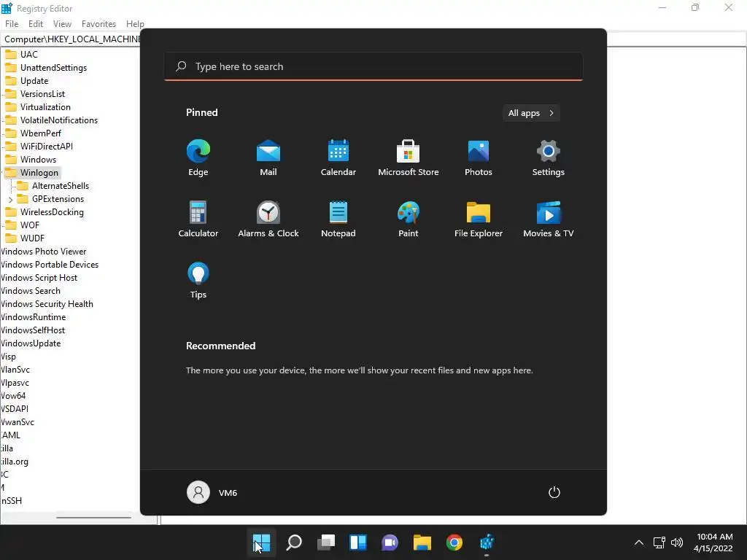Select Windows Photo Viewer key
This screenshot has height=560, width=747.
click(43, 252)
